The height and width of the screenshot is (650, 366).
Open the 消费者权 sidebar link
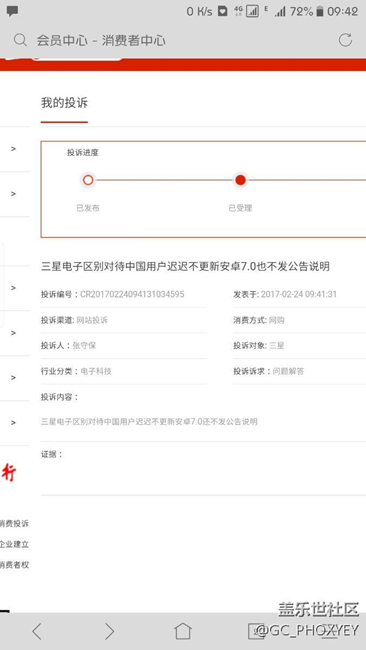(14, 565)
